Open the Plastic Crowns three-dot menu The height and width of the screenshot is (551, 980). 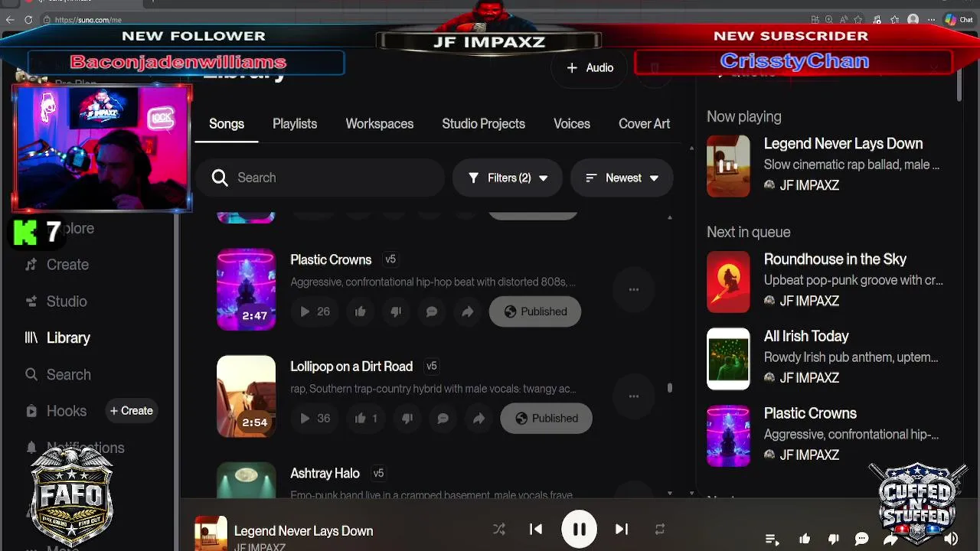(633, 289)
